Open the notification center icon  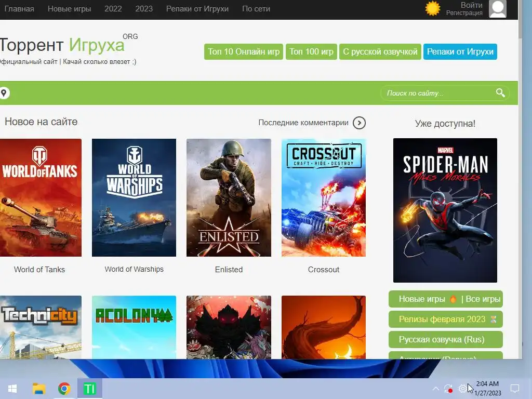[x=515, y=389]
